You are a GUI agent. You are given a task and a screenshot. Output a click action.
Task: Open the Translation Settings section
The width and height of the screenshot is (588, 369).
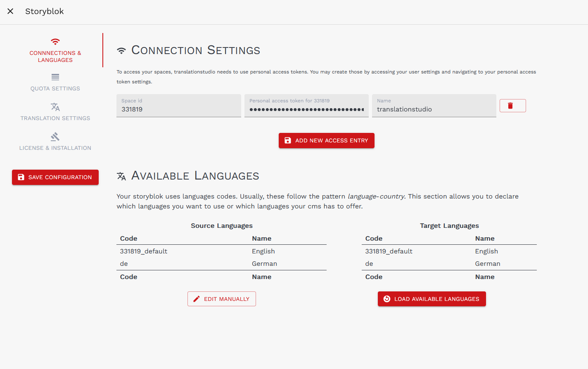point(55,112)
